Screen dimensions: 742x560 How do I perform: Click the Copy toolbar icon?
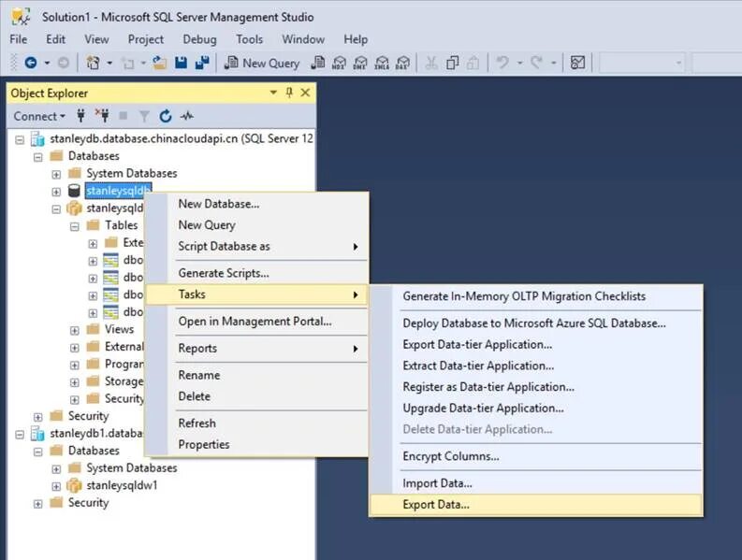click(x=452, y=63)
